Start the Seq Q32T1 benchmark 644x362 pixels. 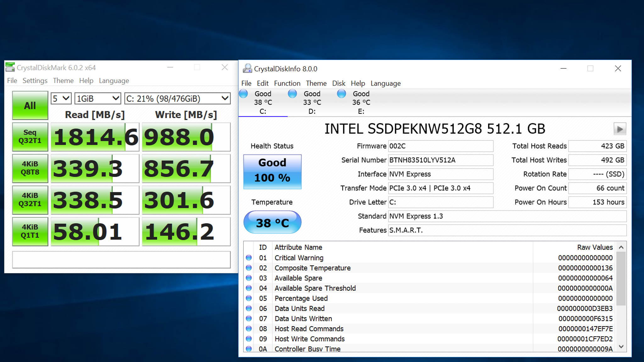pyautogui.click(x=30, y=137)
